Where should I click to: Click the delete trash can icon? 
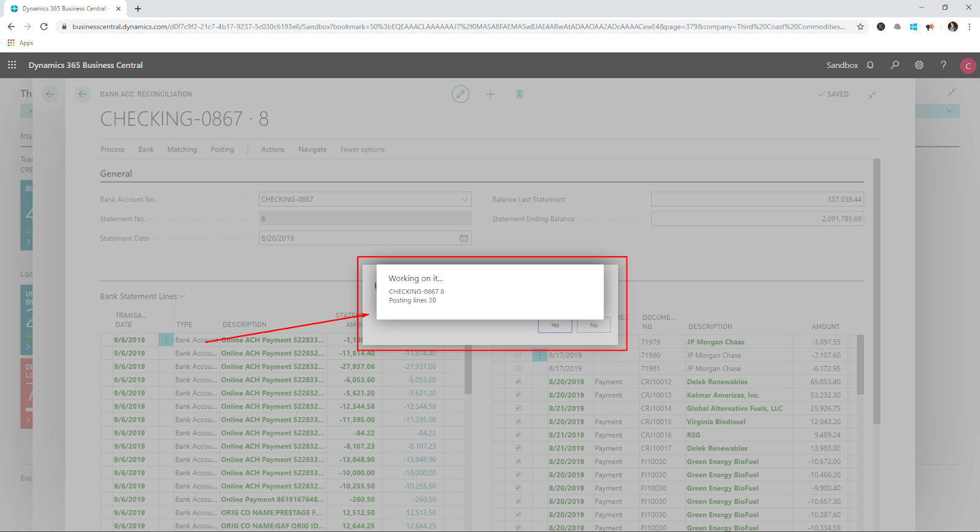click(519, 94)
